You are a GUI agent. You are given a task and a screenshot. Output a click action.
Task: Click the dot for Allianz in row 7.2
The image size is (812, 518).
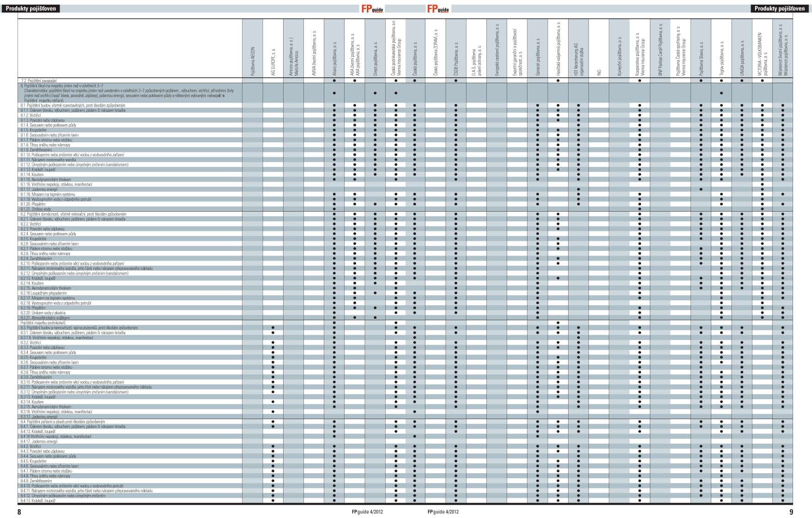334,81
